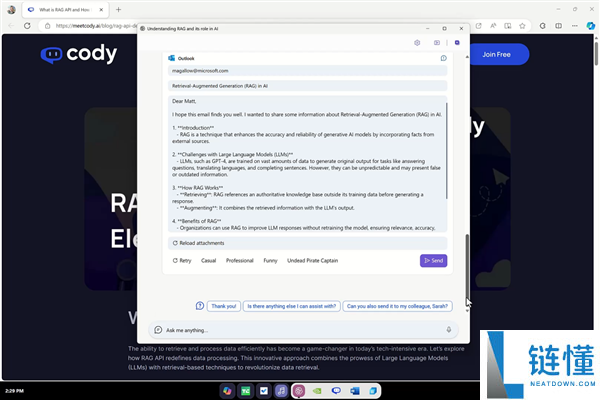Click the Edge extensions icon
Screen dimensions: 600x400
543,26
